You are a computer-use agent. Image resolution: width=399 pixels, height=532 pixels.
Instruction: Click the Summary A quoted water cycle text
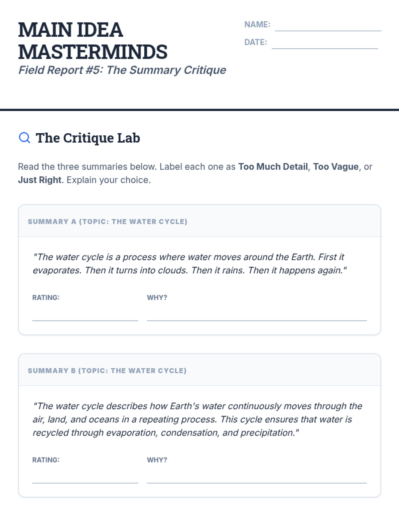[x=190, y=263]
